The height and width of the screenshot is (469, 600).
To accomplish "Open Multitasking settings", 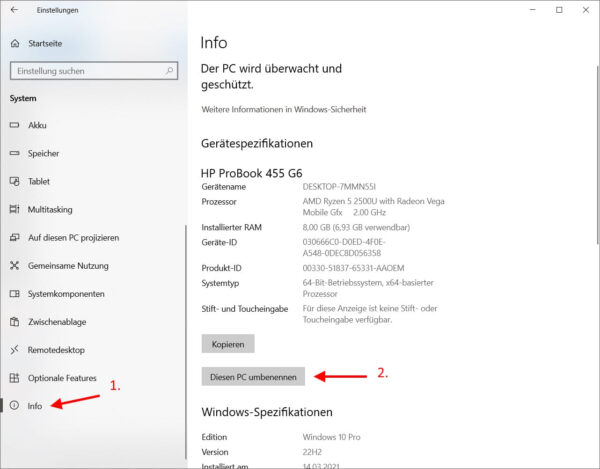I will tap(50, 210).
